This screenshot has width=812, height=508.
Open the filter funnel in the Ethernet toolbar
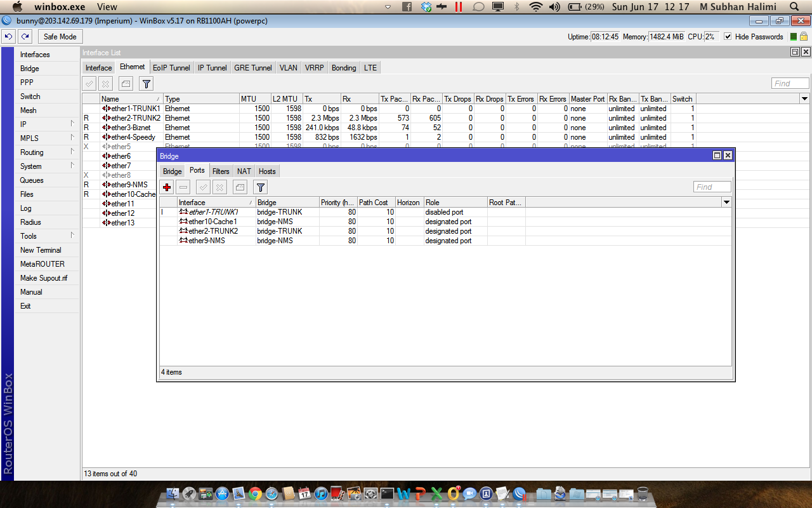pos(146,83)
